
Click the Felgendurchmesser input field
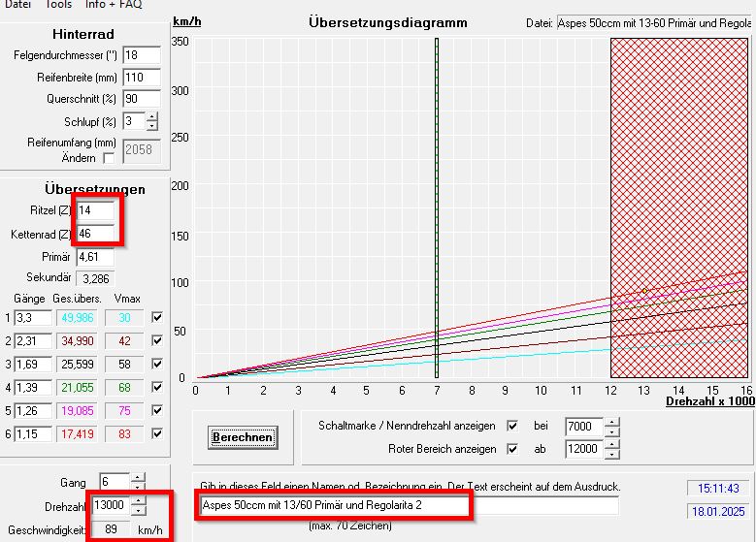pyautogui.click(x=140, y=55)
